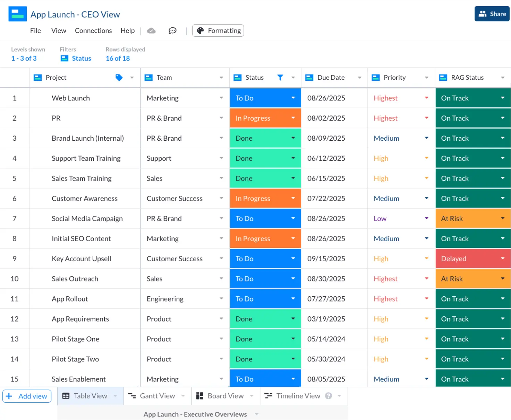Open the RAG Status column header dropdown arrow

[x=503, y=78]
